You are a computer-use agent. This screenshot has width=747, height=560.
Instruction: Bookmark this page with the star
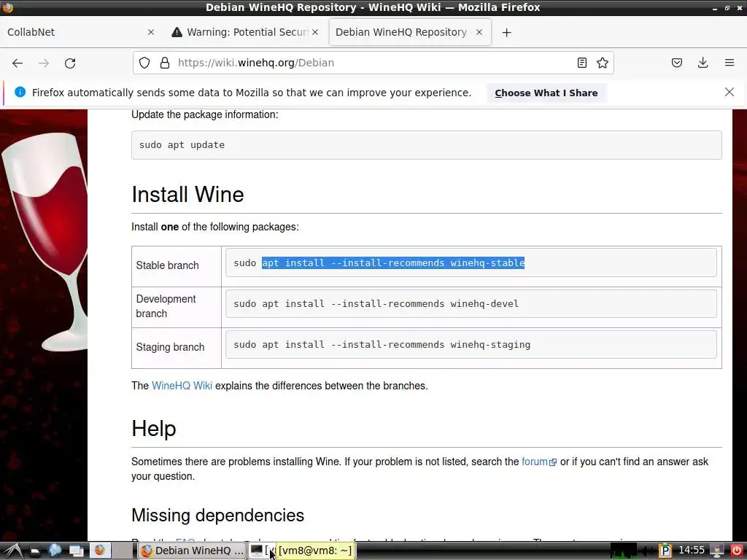point(603,63)
